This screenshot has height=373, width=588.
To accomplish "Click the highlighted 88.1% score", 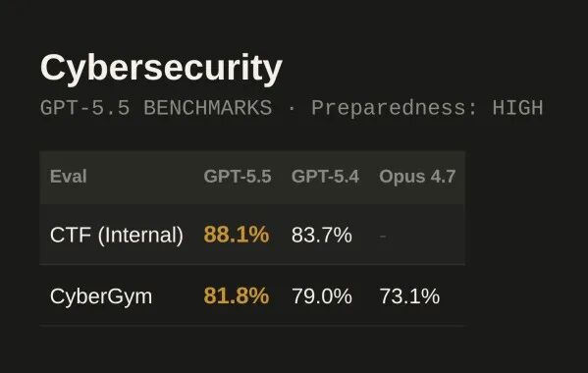I will pos(237,235).
